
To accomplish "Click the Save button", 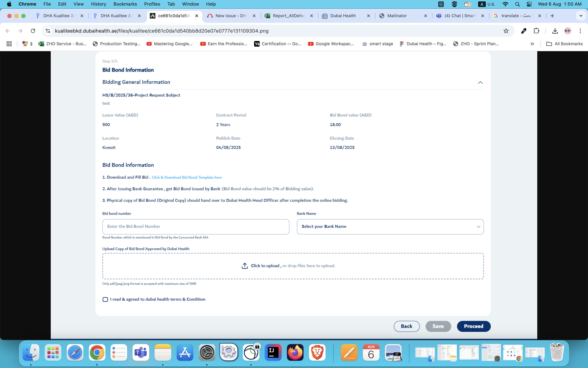I will point(438,326).
